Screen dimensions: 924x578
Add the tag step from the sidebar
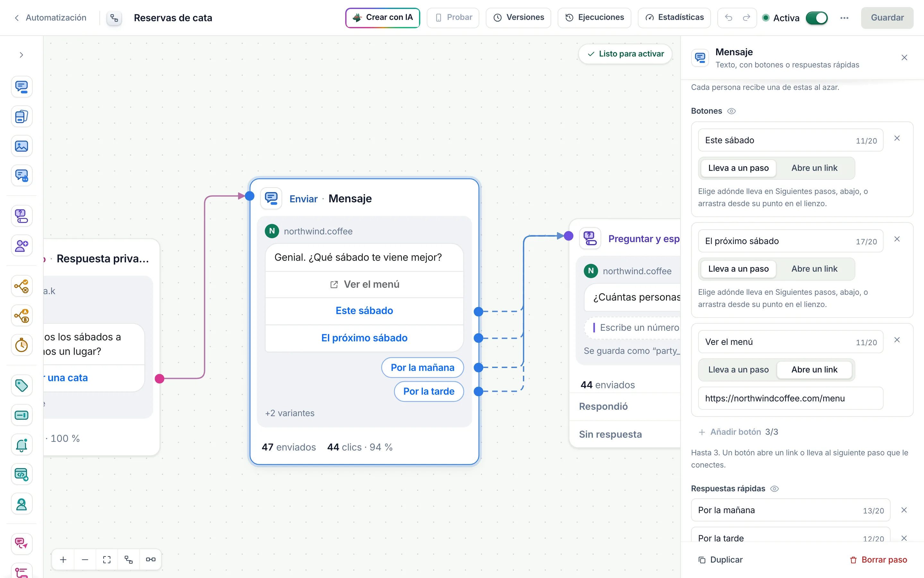tap(21, 385)
